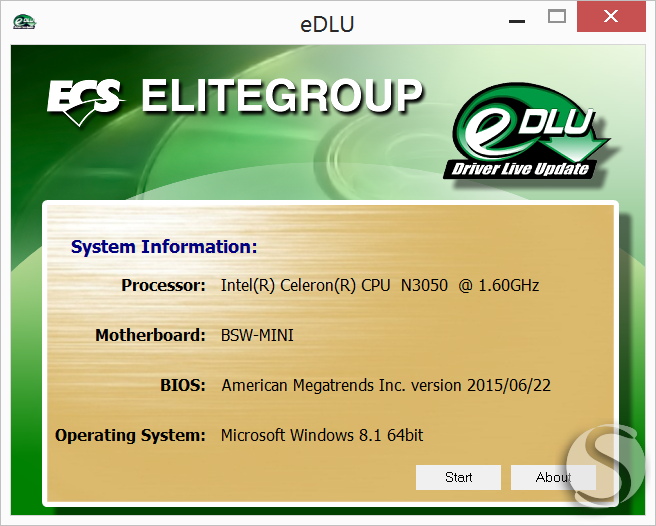The height and width of the screenshot is (526, 656).
Task: Click the Microsoft Windows 8.1 64bit text
Action: coord(322,435)
